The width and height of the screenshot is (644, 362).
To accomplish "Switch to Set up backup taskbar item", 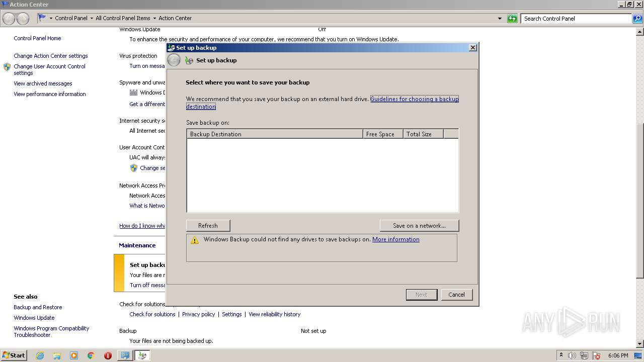I will pyautogui.click(x=142, y=355).
